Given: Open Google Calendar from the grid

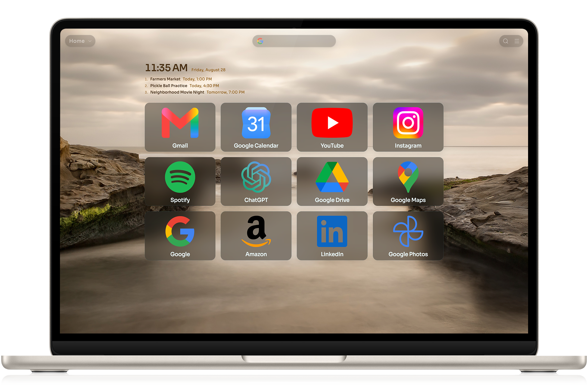Looking at the screenshot, I should (x=256, y=127).
